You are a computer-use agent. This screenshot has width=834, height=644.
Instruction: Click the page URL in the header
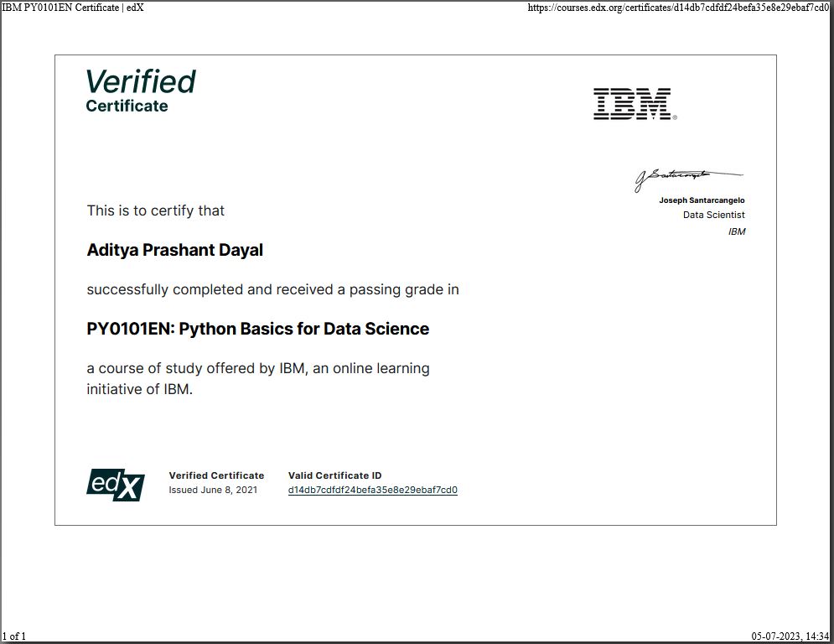678,8
